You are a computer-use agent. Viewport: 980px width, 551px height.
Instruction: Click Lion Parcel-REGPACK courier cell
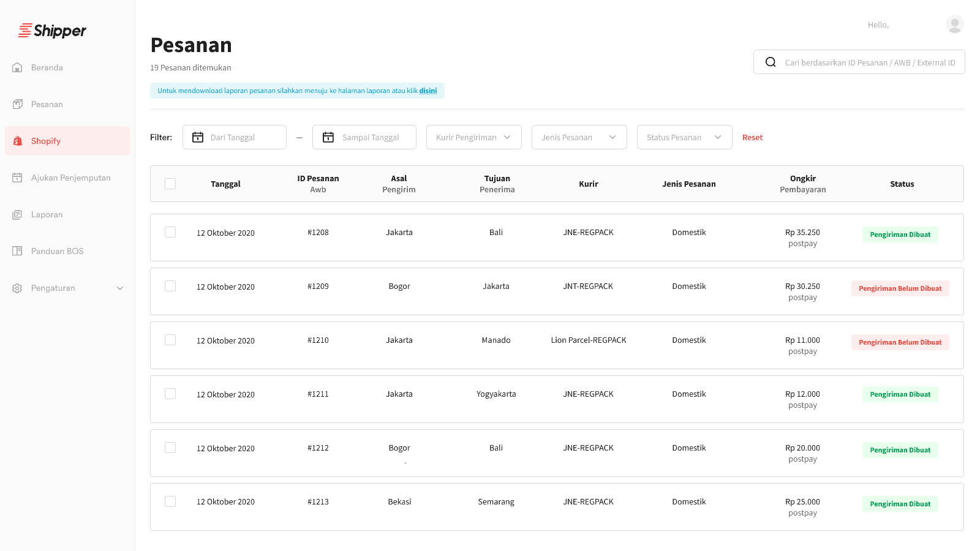point(589,340)
